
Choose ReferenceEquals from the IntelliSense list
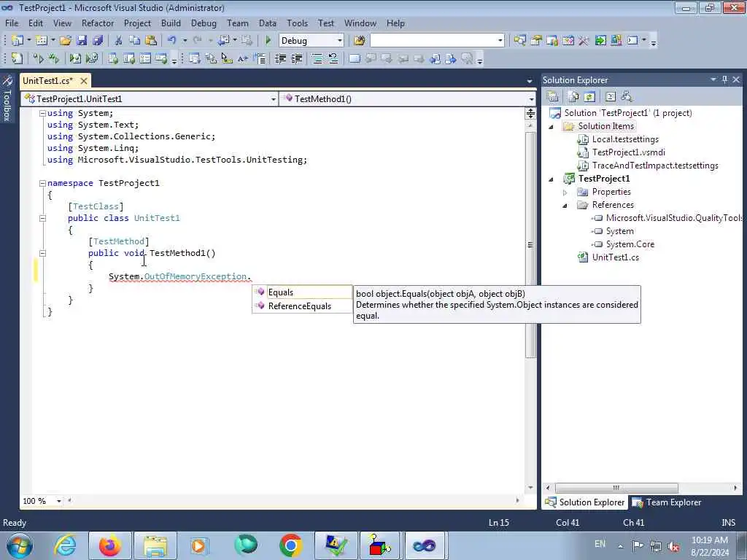coord(302,306)
